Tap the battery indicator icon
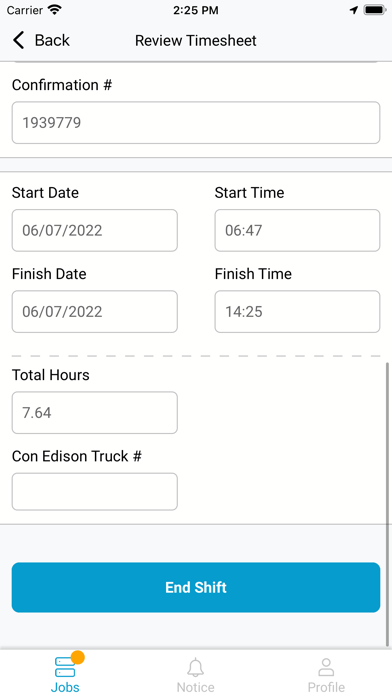Image resolution: width=392 pixels, height=696 pixels. point(374,10)
